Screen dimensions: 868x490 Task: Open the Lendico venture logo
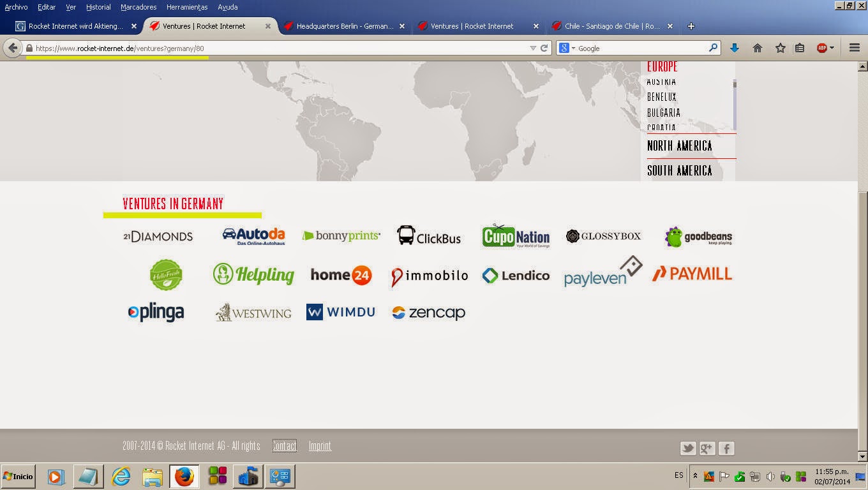[x=516, y=276]
